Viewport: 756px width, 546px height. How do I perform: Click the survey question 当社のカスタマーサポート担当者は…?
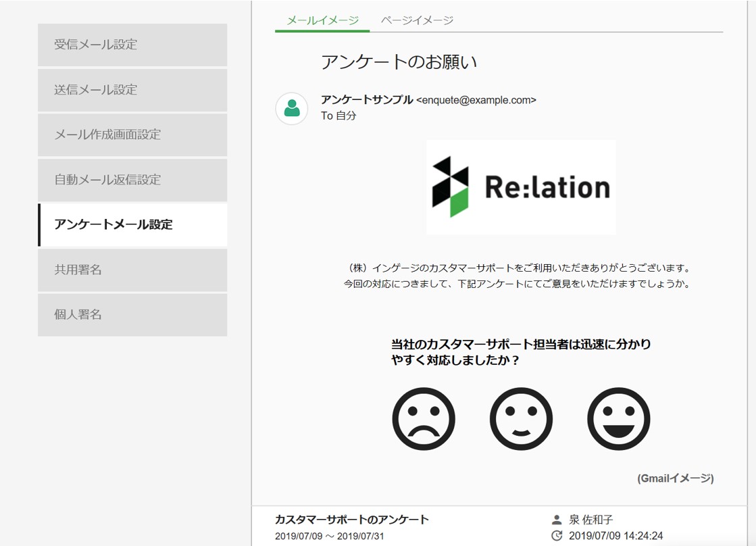(x=521, y=352)
